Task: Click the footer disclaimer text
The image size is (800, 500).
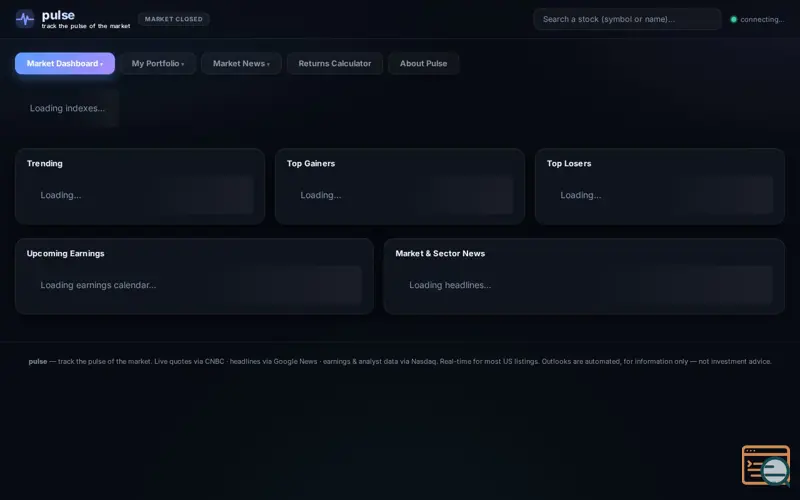Action: (x=400, y=361)
